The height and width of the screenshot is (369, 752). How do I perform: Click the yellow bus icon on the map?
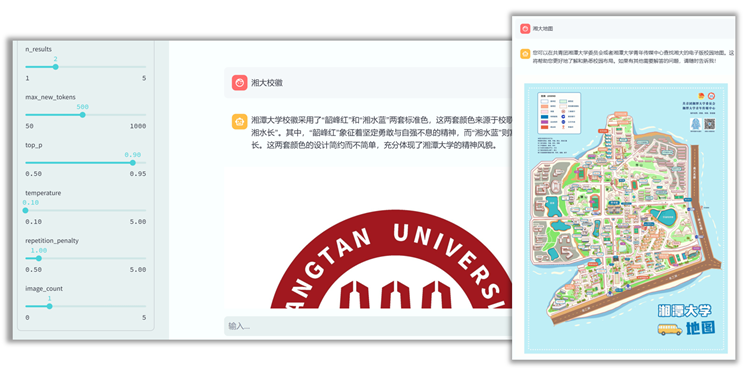coord(670,329)
